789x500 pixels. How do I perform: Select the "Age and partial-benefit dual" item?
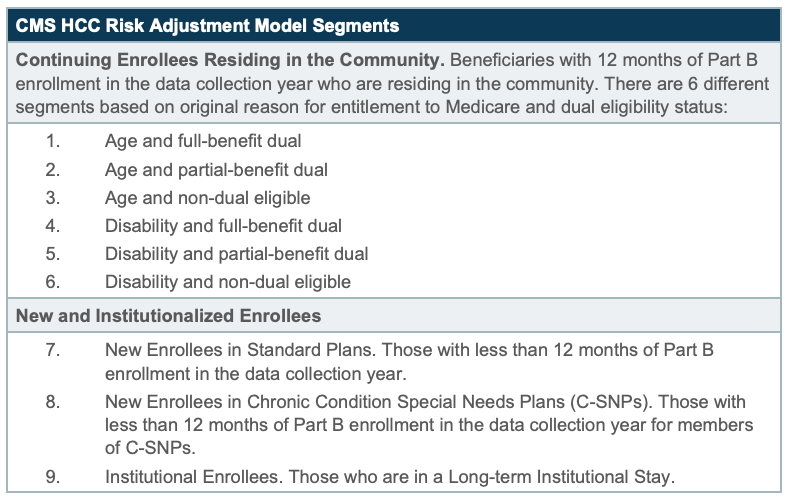216,170
